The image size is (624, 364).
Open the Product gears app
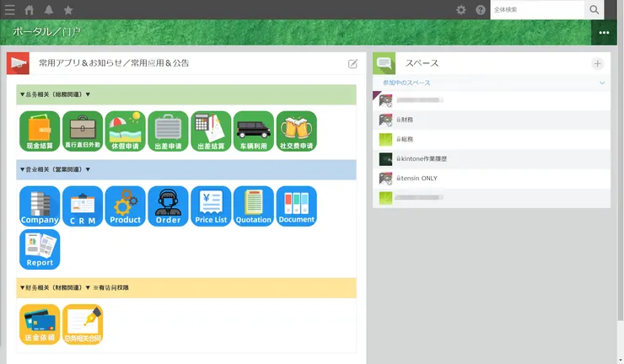(125, 206)
